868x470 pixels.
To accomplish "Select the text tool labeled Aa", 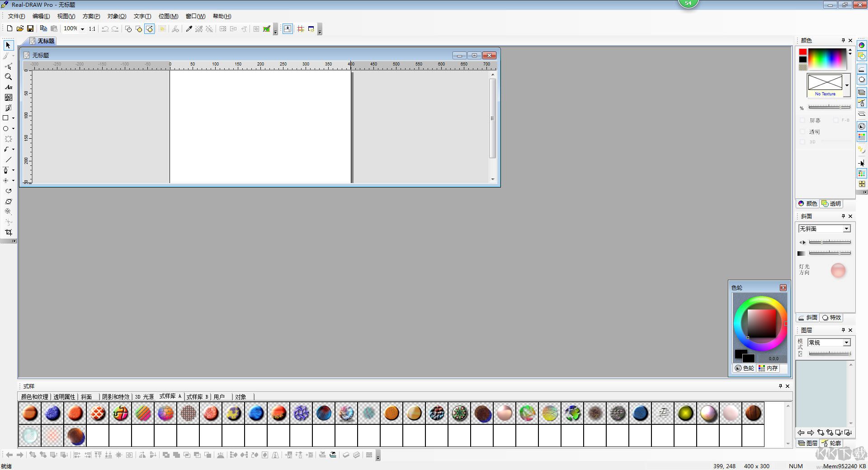I will 9,87.
